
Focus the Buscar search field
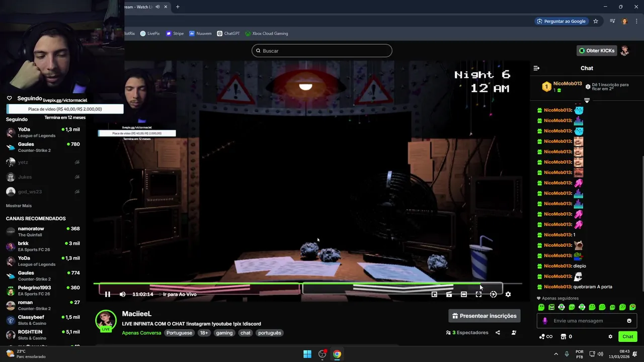click(322, 51)
